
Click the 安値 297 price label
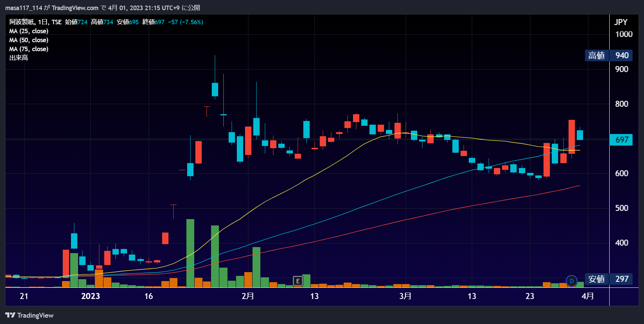[x=609, y=279]
